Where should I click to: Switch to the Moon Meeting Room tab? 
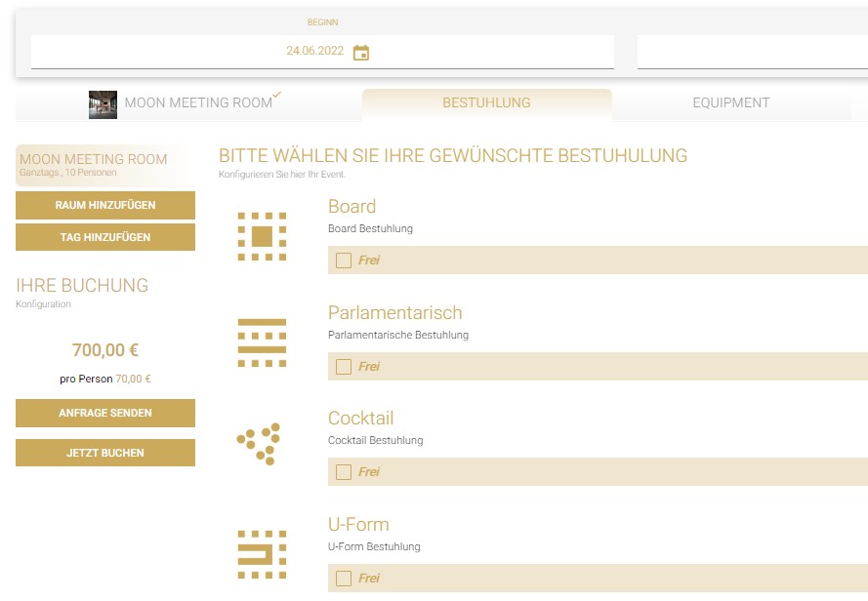188,104
